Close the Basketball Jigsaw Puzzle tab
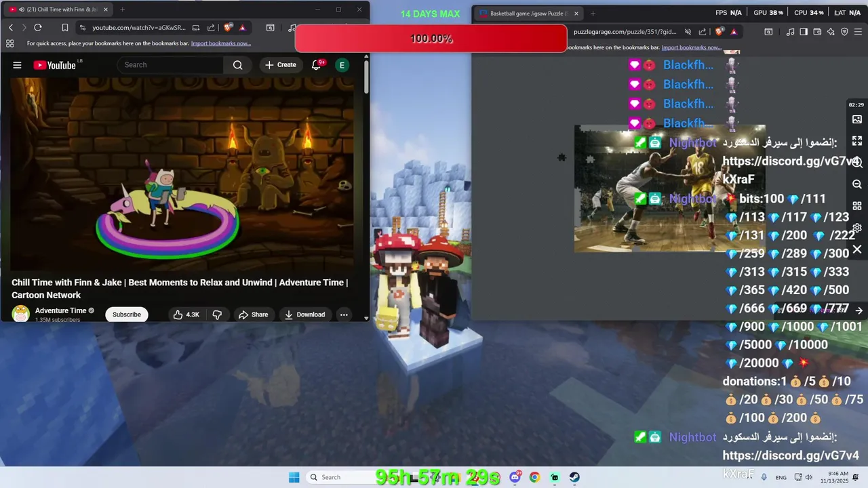This screenshot has width=868, height=488. click(x=576, y=14)
